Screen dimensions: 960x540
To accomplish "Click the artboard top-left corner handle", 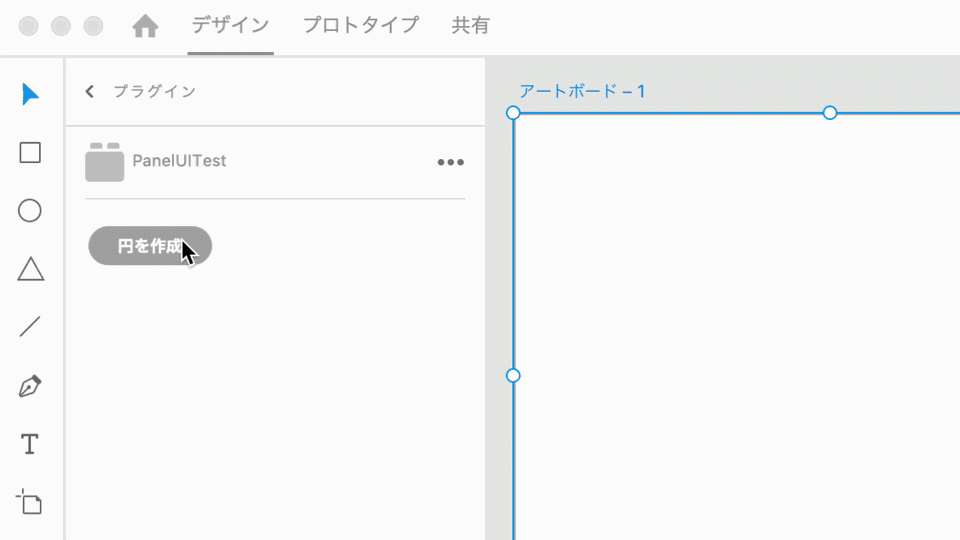I will point(513,113).
